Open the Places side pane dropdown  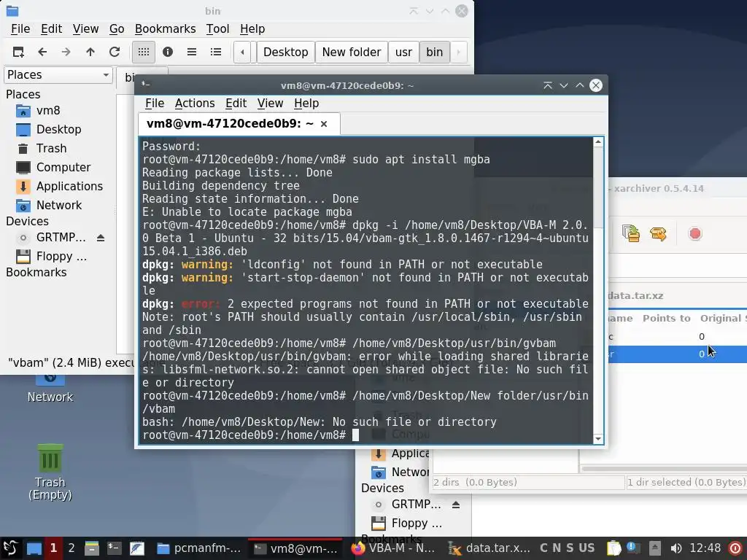tap(58, 75)
